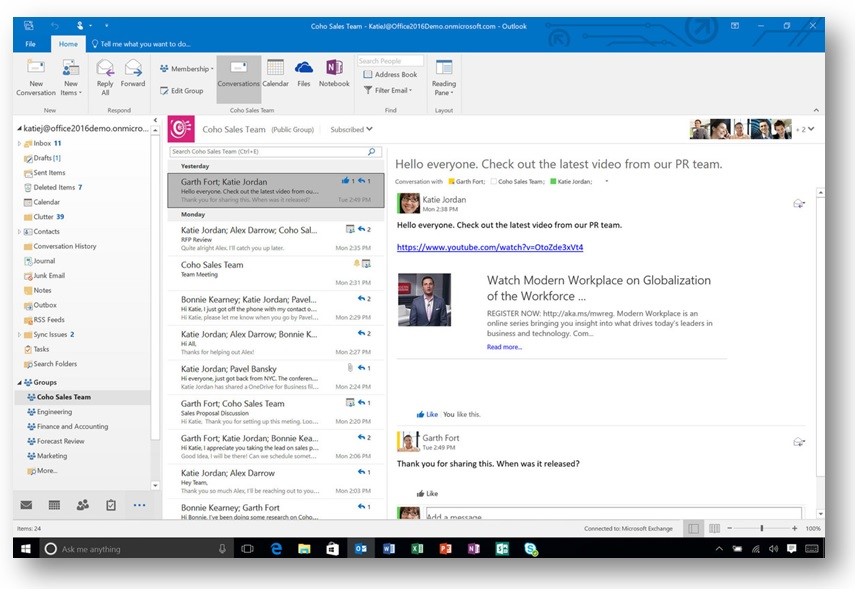This screenshot has width=864, height=598.
Task: Select the Home ribbon tab
Action: point(68,44)
